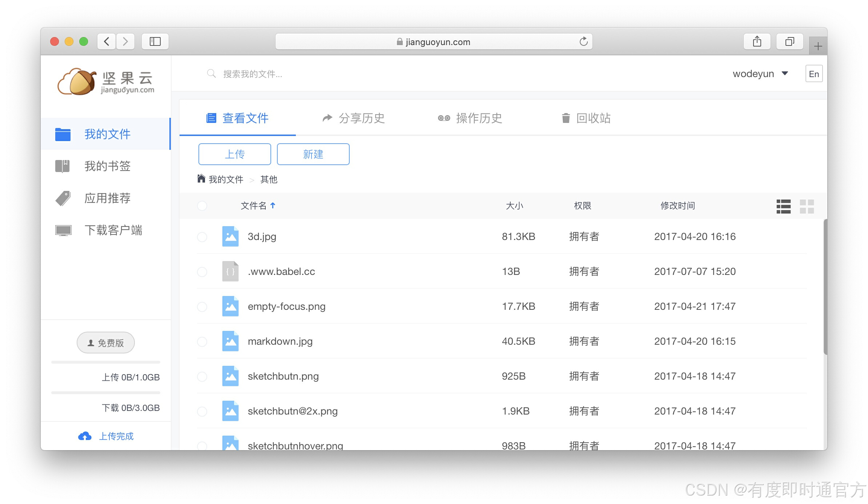Click the home icon in the breadcrumb
This screenshot has height=504, width=868.
(201, 179)
